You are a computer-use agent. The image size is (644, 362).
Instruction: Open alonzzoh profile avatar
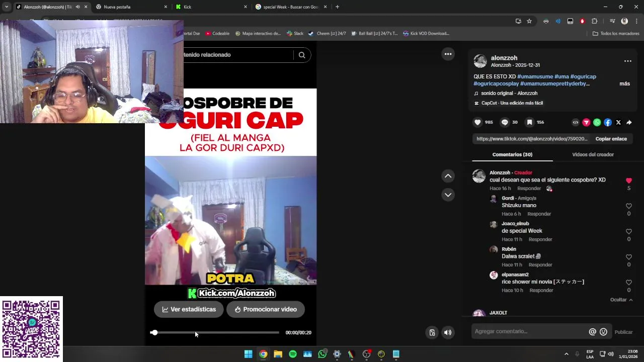click(x=480, y=61)
